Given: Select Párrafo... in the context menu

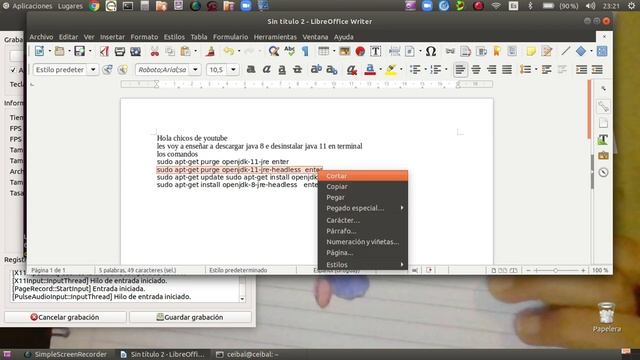Looking at the screenshot, I should (362, 231).
